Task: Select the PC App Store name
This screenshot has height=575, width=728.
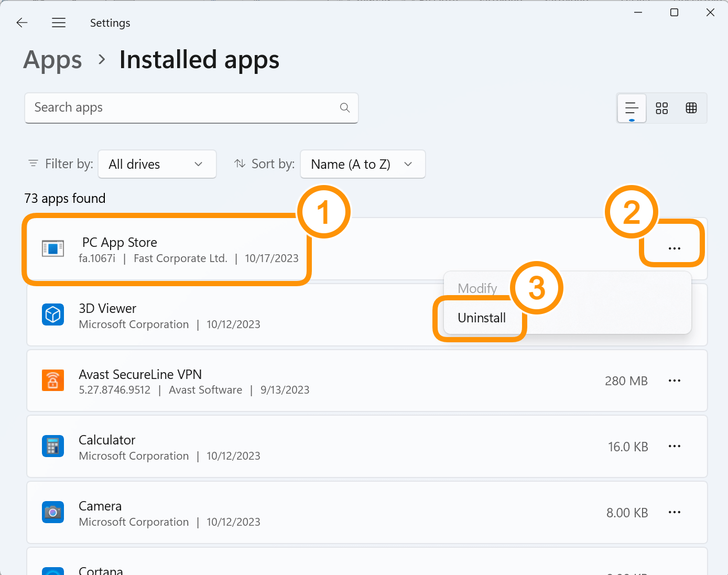Action: point(119,242)
